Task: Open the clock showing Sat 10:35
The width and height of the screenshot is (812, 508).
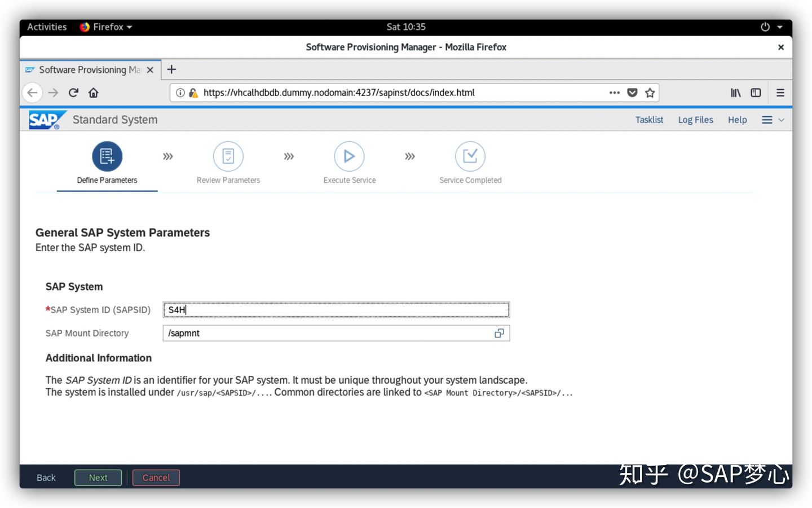Action: point(406,27)
